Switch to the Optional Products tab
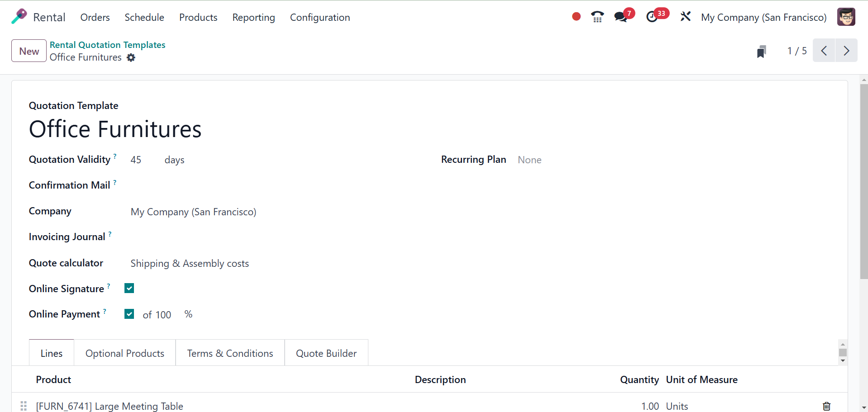The image size is (868, 412). (x=125, y=353)
